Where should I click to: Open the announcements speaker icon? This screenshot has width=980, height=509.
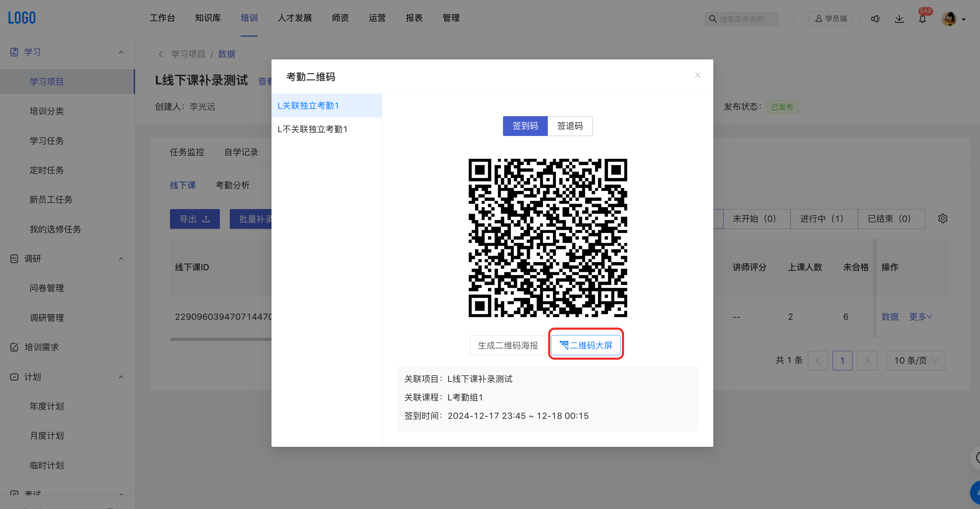pos(875,19)
